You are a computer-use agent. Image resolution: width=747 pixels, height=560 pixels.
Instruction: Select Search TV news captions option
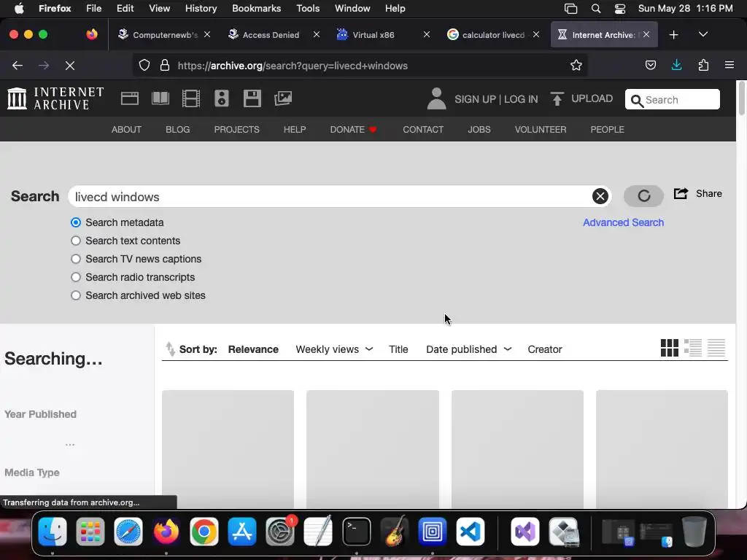[76, 259]
